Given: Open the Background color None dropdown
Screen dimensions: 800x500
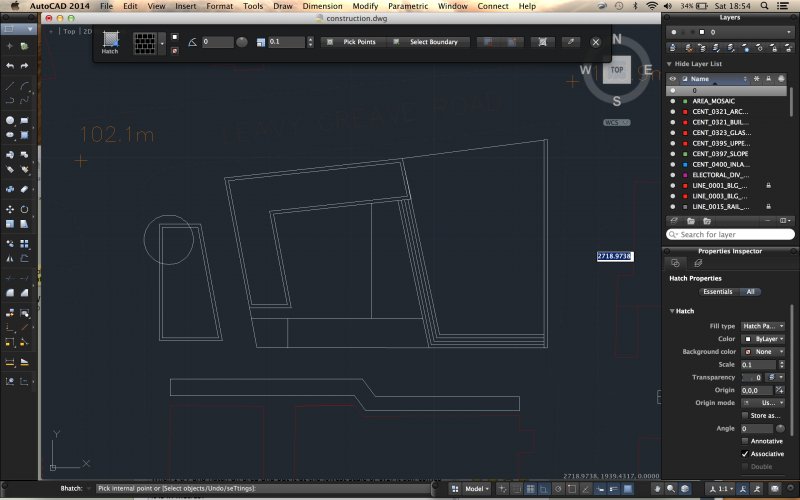Looking at the screenshot, I should tap(763, 352).
